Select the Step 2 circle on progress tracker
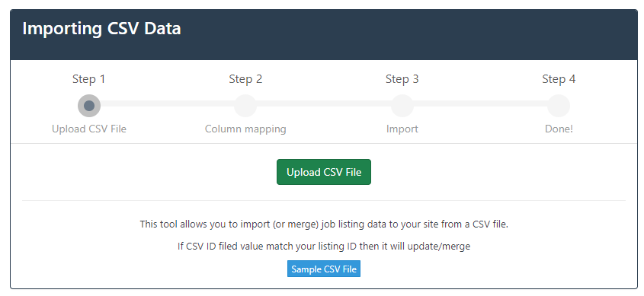This screenshot has height=296, width=644. 245,106
